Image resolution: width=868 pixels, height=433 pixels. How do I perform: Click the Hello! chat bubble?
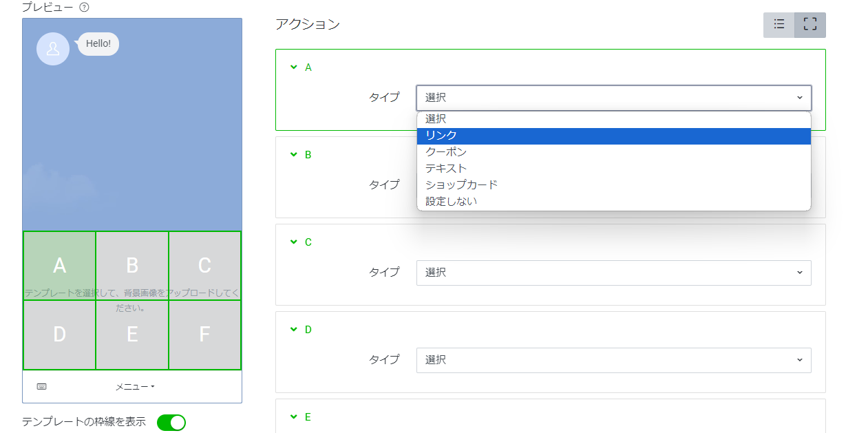pyautogui.click(x=98, y=44)
